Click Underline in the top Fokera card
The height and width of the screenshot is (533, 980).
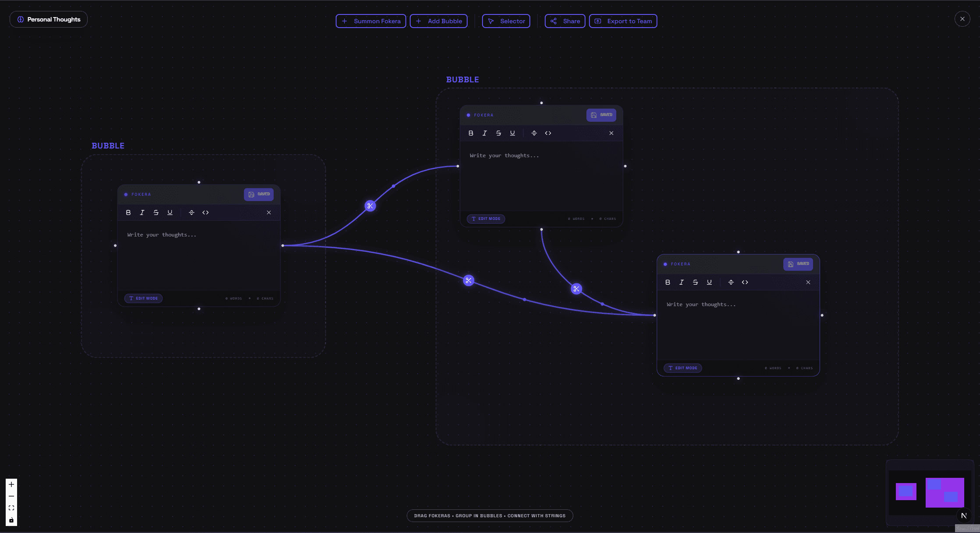pyautogui.click(x=512, y=133)
